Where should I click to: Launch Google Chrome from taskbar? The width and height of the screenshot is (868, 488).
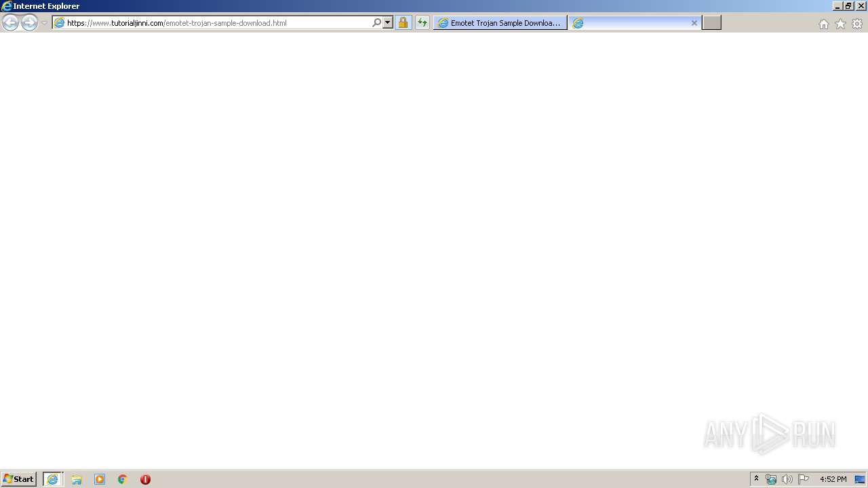[x=123, y=479]
